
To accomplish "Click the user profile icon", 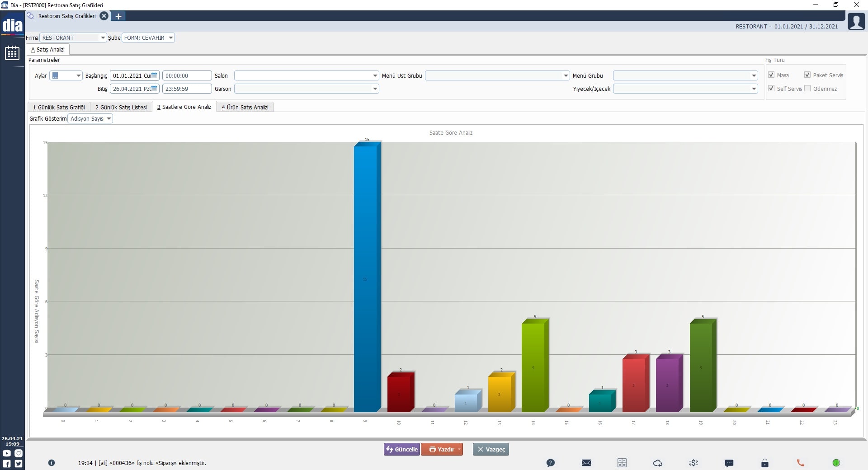I will [x=856, y=22].
